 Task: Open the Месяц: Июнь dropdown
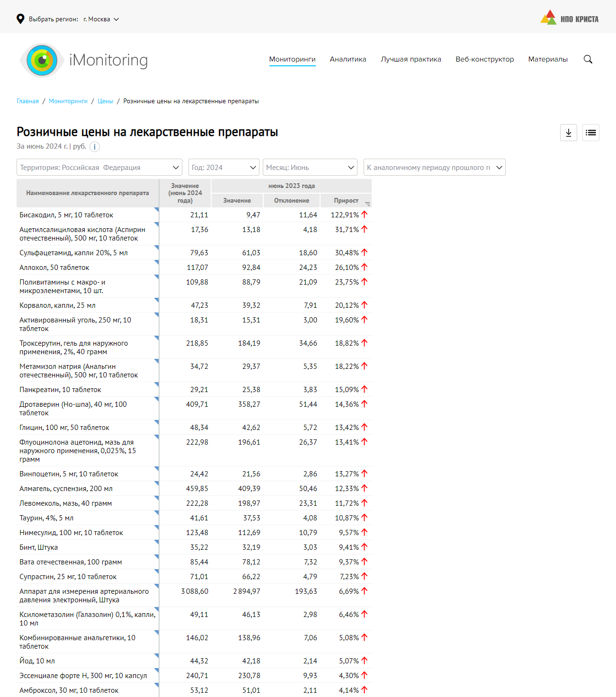pos(310,167)
